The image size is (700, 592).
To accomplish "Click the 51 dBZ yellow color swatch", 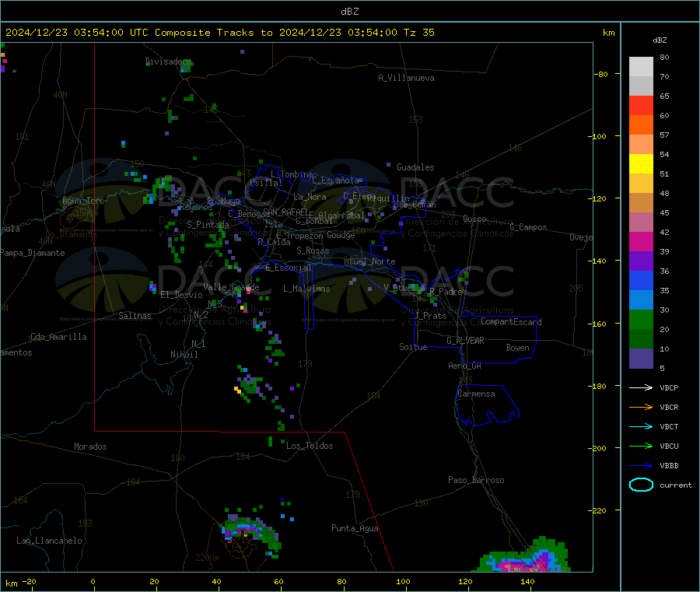I will (641, 164).
